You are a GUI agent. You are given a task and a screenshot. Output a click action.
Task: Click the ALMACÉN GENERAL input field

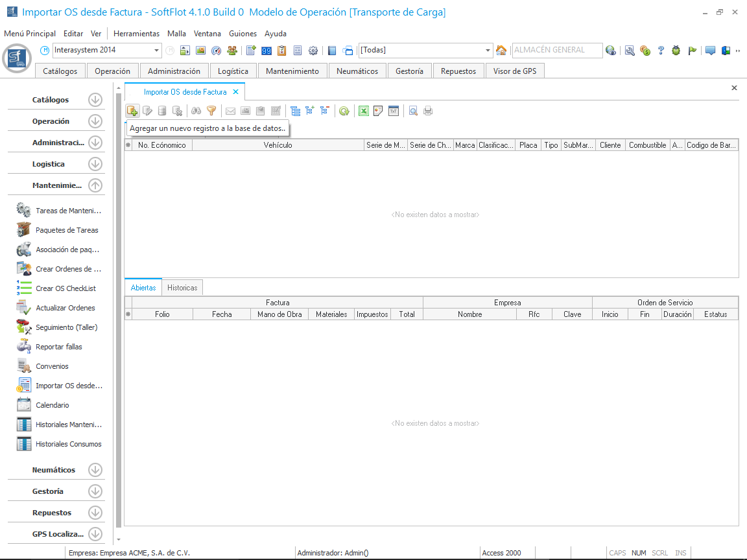click(x=556, y=51)
